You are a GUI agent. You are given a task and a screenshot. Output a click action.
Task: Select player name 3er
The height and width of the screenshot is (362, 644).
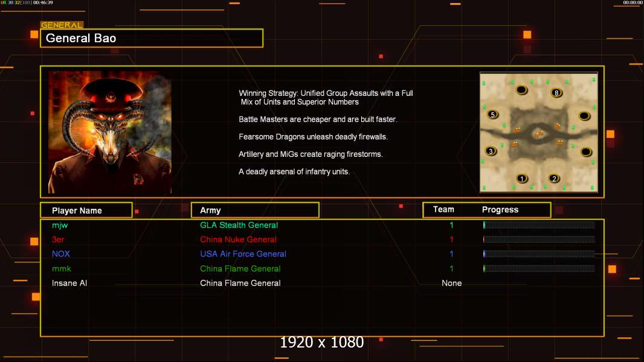(x=58, y=240)
